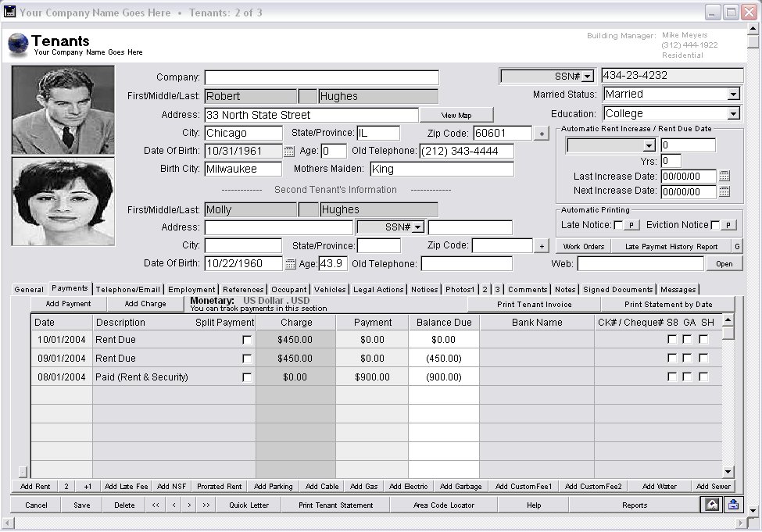Screen dimensions: 762x532
Task: Go to previous tenant record with <
Action: coord(174,505)
